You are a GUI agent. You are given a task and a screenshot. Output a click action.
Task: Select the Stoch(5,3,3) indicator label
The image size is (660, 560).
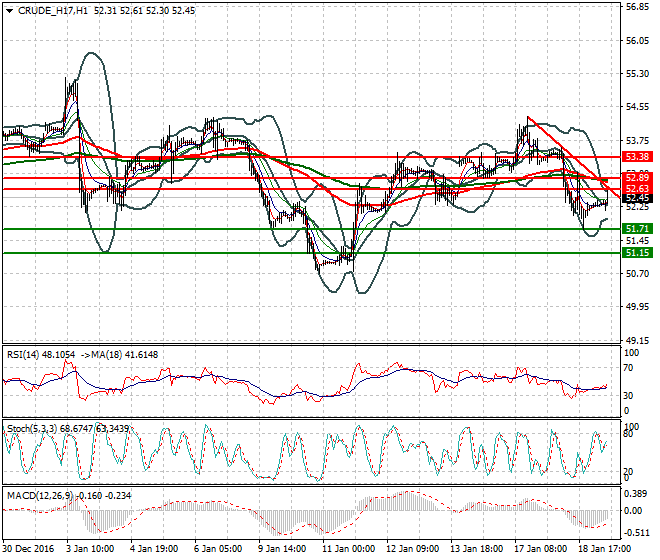click(32, 429)
